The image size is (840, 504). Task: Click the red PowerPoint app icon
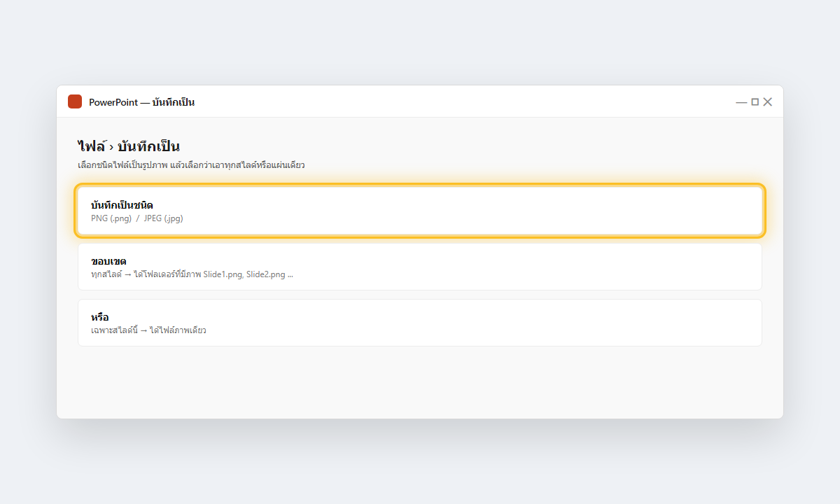(x=75, y=101)
